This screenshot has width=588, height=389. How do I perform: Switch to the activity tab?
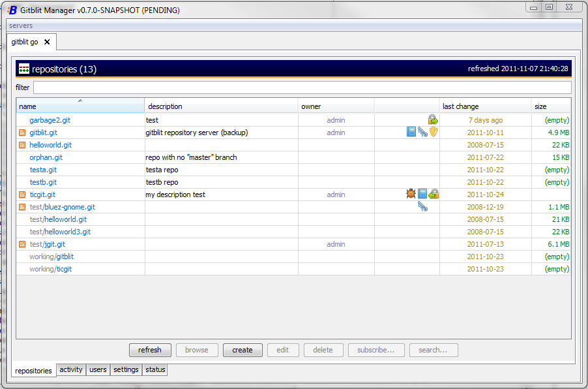tap(71, 369)
